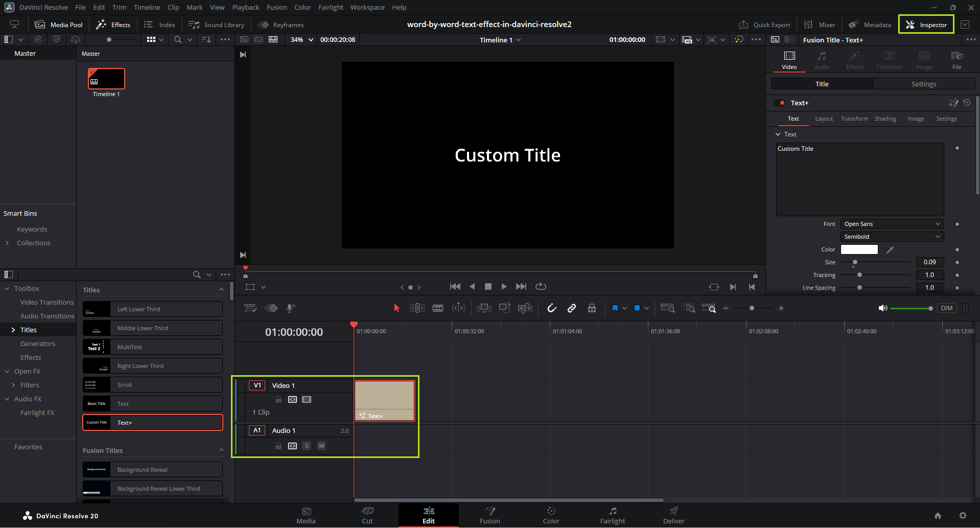Click the linked selection chain icon
980x528 pixels.
[x=572, y=308]
